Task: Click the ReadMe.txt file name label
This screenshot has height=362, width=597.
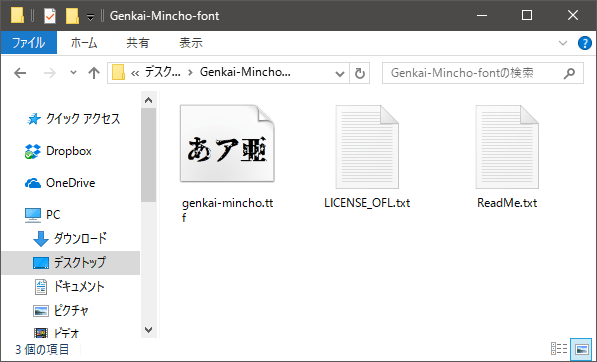Action: [507, 203]
